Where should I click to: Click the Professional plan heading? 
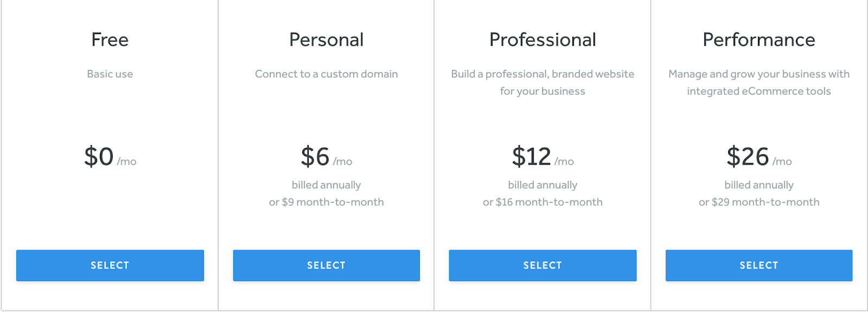click(542, 40)
